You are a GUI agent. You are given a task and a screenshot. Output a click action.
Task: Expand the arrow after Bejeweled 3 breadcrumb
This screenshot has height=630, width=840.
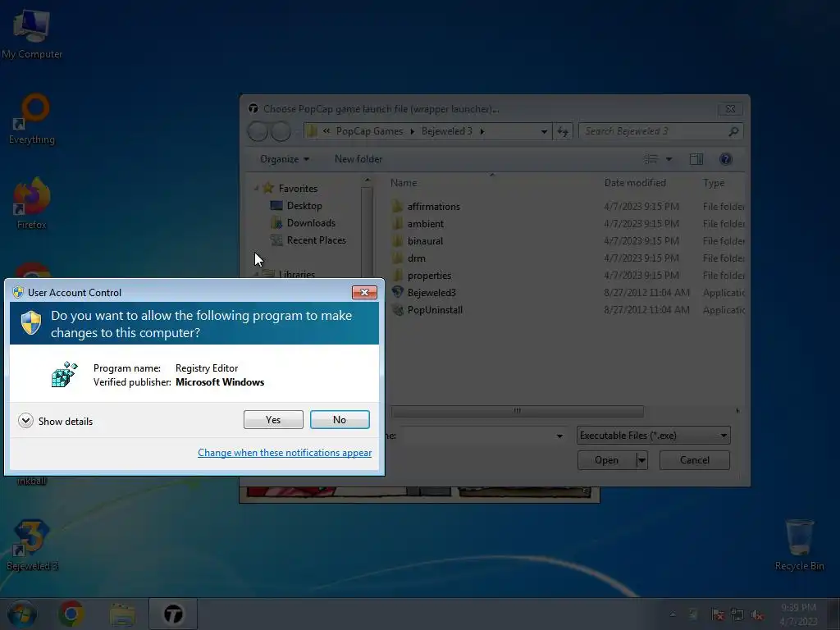tap(482, 131)
